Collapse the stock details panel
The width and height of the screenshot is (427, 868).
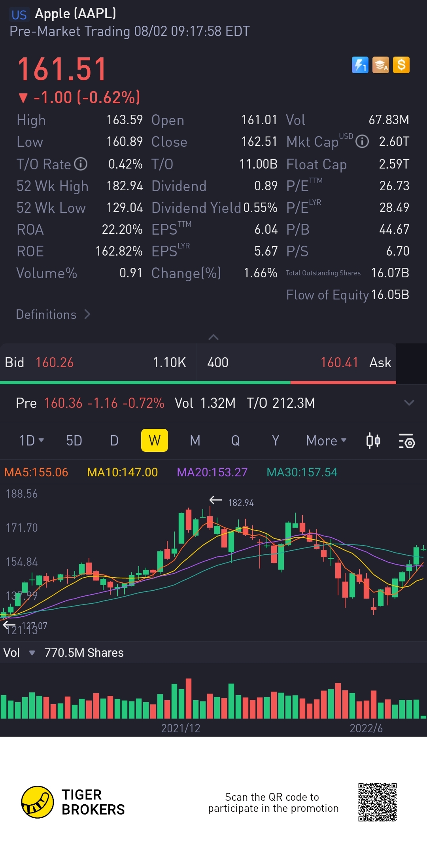click(x=213, y=337)
